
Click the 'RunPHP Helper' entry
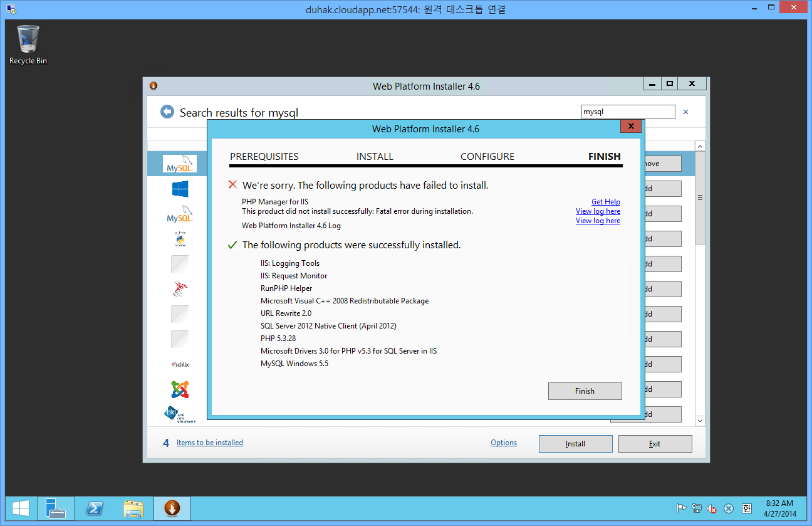coord(286,288)
